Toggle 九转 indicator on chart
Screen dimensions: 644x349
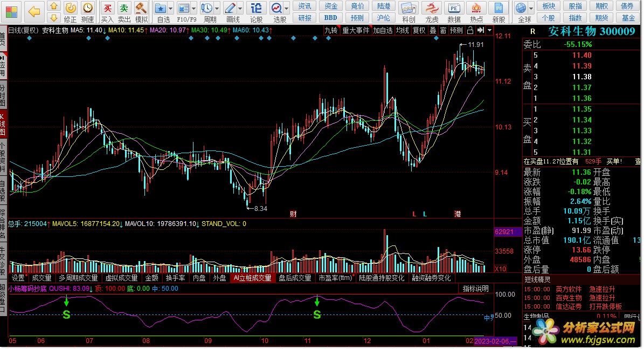point(331,30)
